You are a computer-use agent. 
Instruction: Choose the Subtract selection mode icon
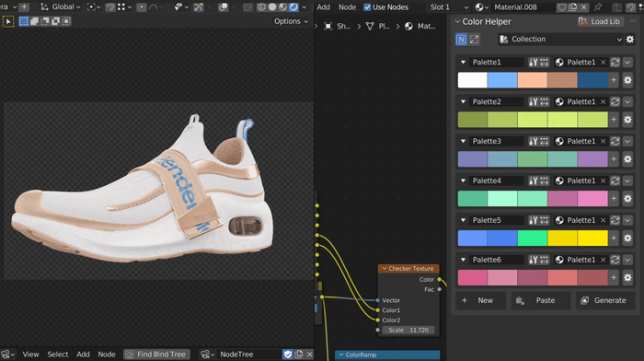pyautogui.click(x=45, y=21)
